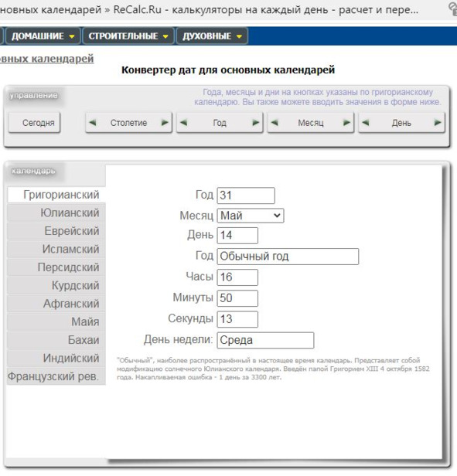Expand the ДОМАШНИЕ menu

tap(43, 36)
